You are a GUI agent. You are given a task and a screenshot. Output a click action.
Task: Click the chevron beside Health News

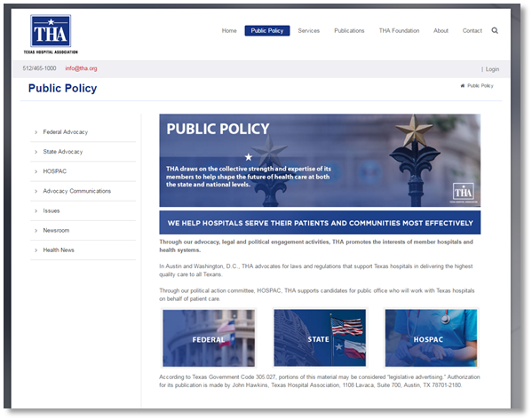[x=36, y=250]
